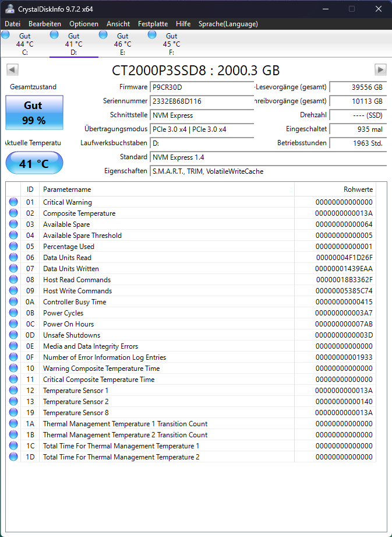Click status orb for Media and Data Integrity Errors
This screenshot has width=392, height=537.
pyautogui.click(x=13, y=346)
